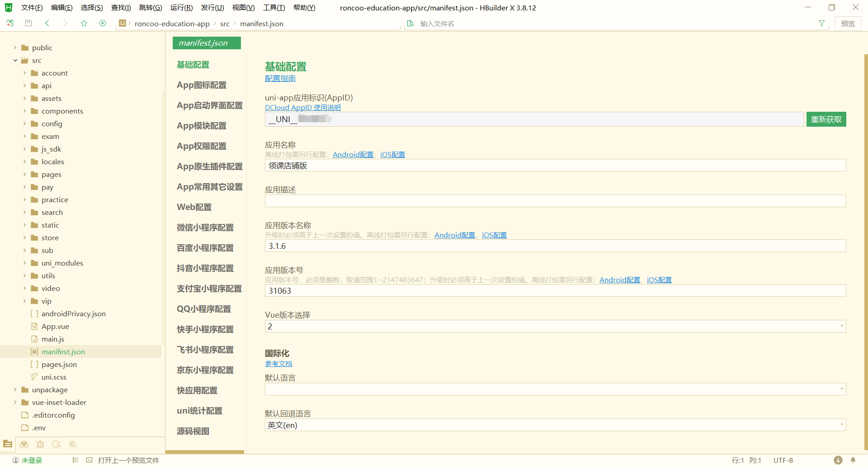
Task: Expand the uni_modules folder
Action: point(24,263)
